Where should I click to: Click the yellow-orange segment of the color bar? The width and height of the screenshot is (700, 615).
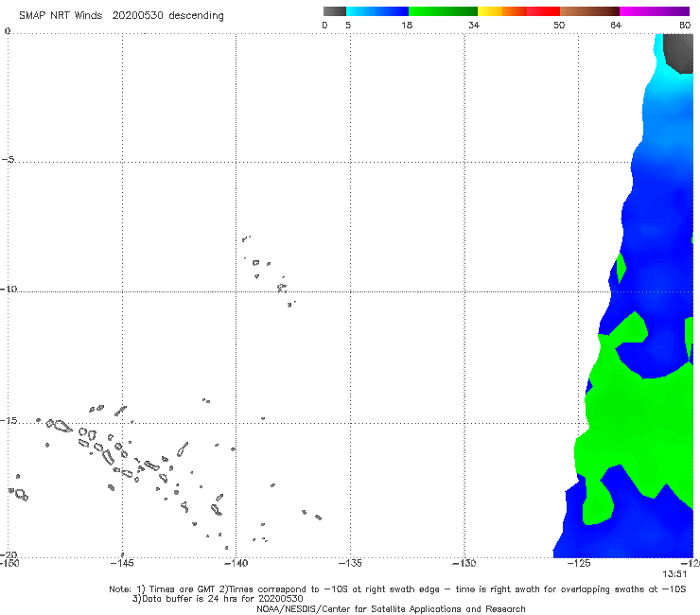501,11
